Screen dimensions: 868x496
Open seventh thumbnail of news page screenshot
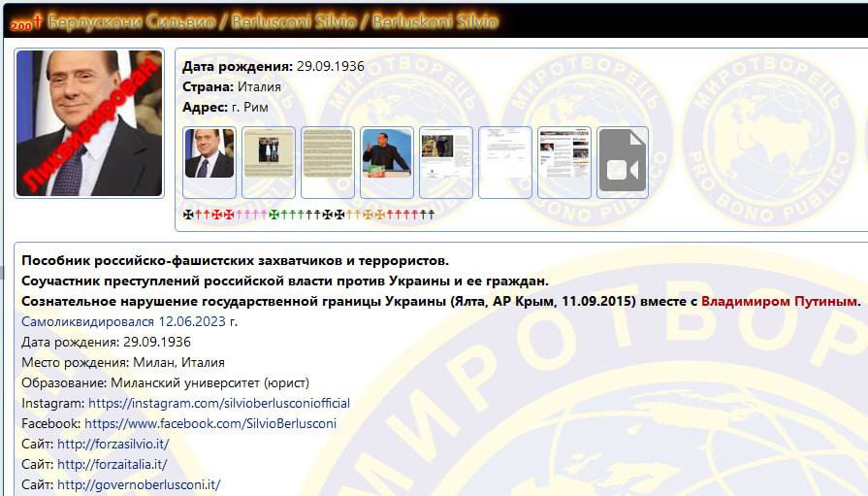click(564, 162)
